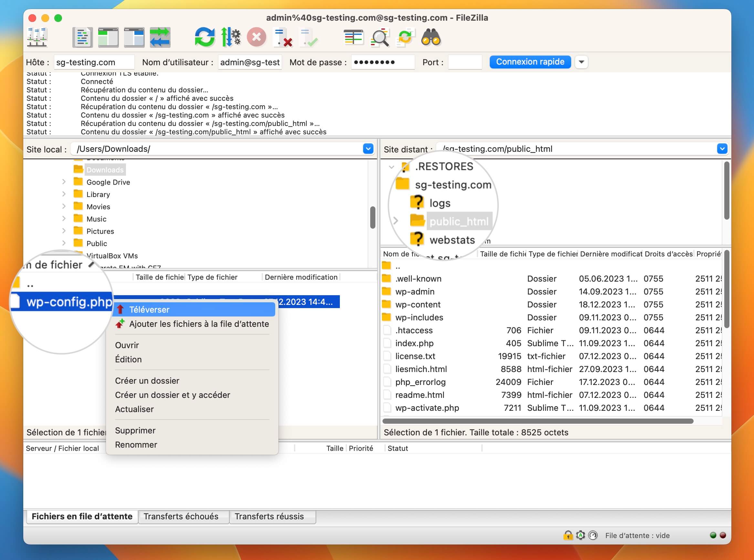Choose Édition in the context menu

[192, 359]
